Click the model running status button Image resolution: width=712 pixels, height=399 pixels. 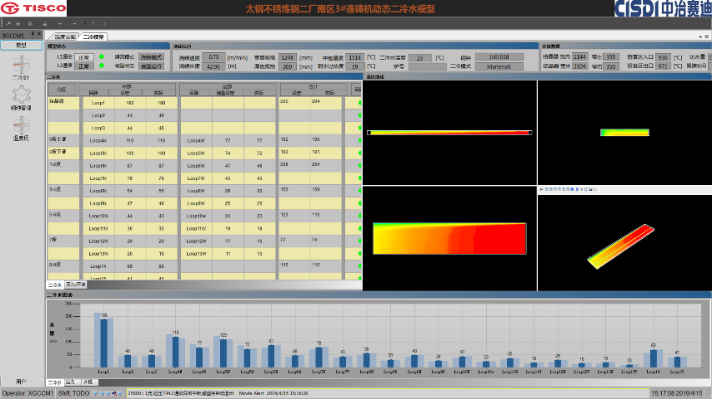click(x=151, y=66)
